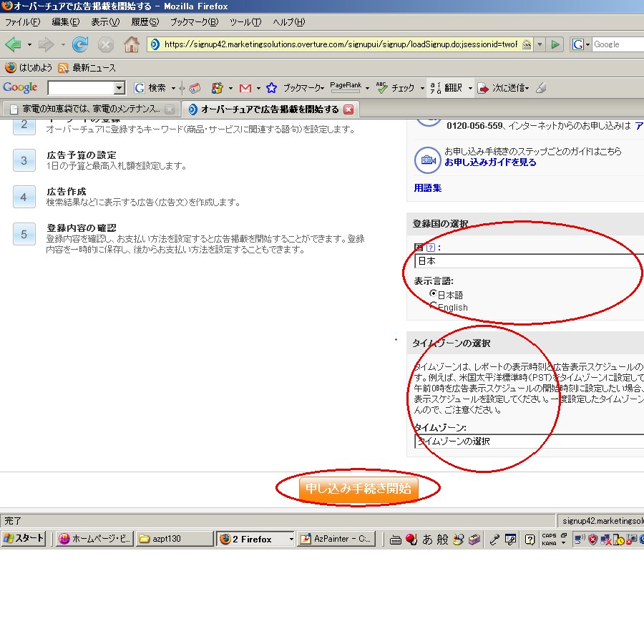Image resolution: width=644 pixels, height=644 pixels.
Task: Open the URL bar history dropdown
Action: [540, 44]
